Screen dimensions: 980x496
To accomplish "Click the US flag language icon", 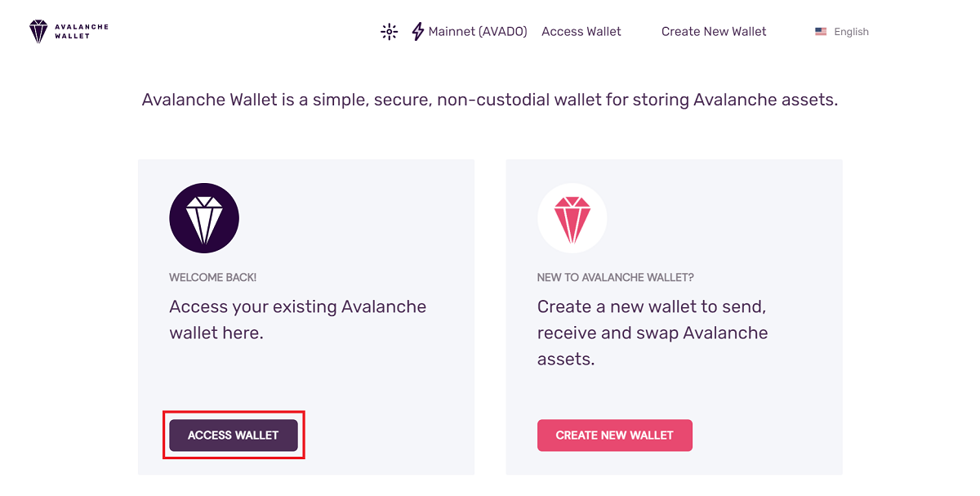I will [x=821, y=32].
